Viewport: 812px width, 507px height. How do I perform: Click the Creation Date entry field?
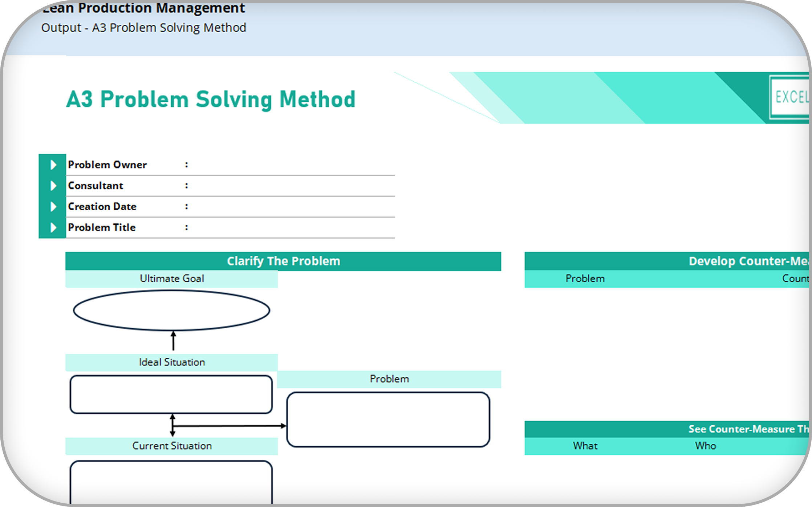tap(291, 207)
